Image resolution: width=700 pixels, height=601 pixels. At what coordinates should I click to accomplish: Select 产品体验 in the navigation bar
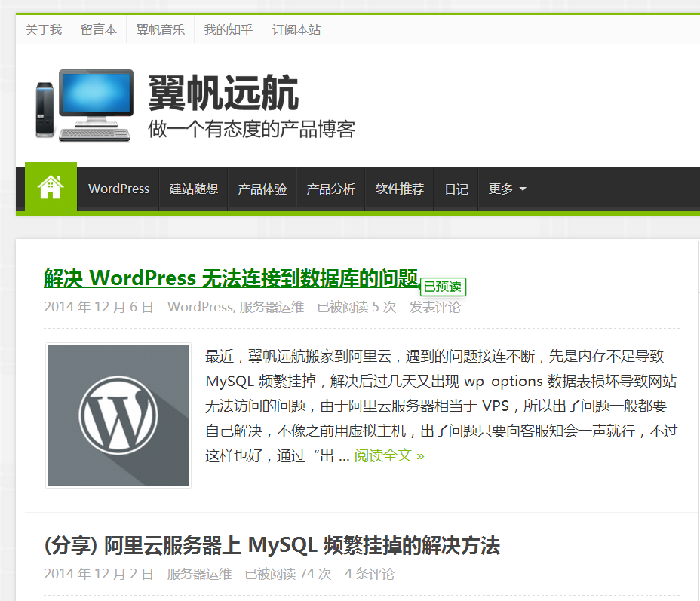pyautogui.click(x=262, y=189)
